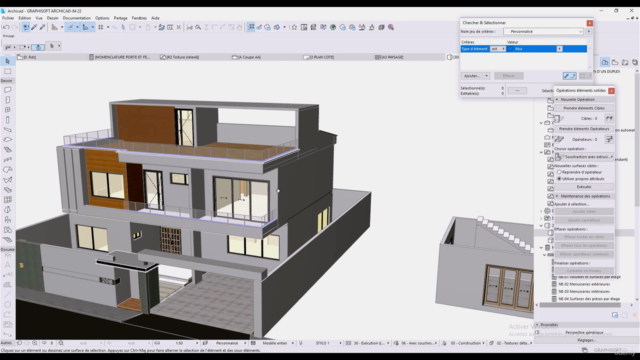Toggle the grid snap icon in toolbar
This screenshot has width=640, height=360.
(x=100, y=27)
